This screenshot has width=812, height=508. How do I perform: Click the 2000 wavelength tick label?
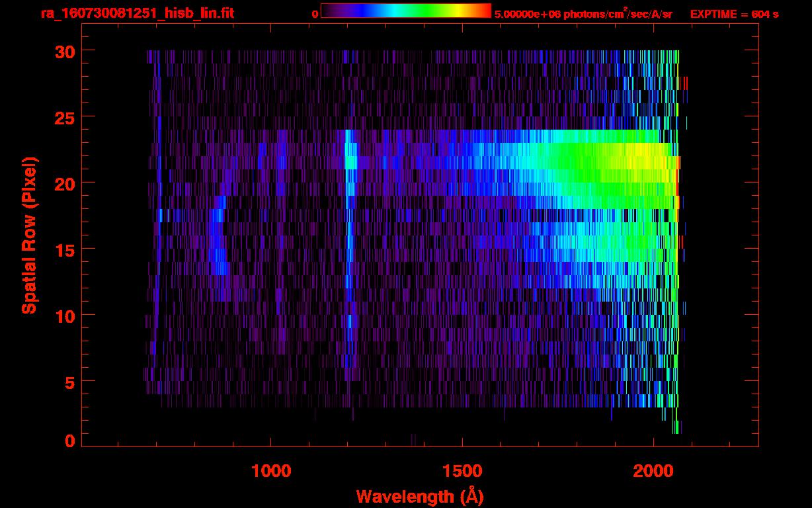653,471
